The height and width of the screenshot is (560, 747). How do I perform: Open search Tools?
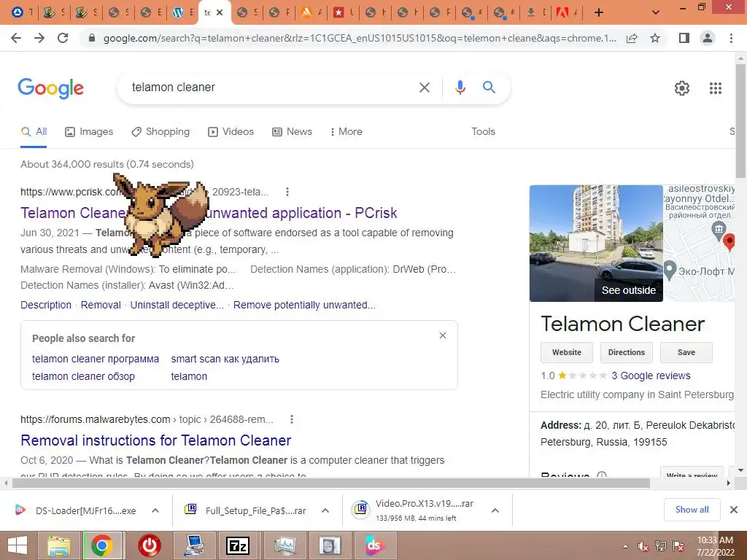tap(483, 132)
